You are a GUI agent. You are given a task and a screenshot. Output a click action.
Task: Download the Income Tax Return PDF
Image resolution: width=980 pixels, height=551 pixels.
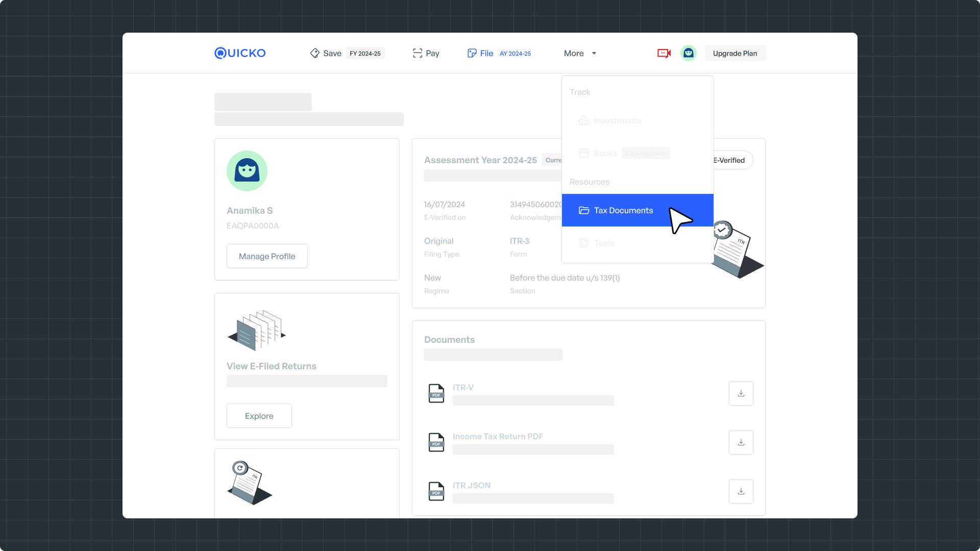point(741,442)
